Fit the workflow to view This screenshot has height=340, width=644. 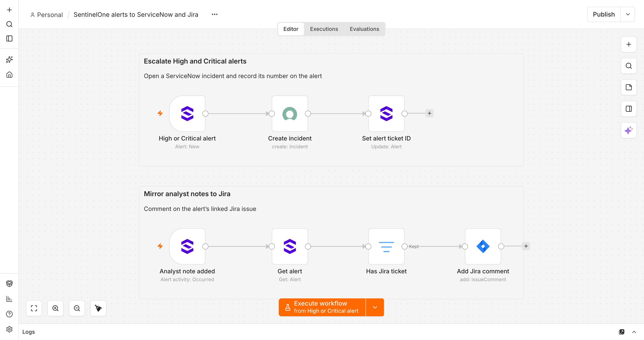(34, 308)
